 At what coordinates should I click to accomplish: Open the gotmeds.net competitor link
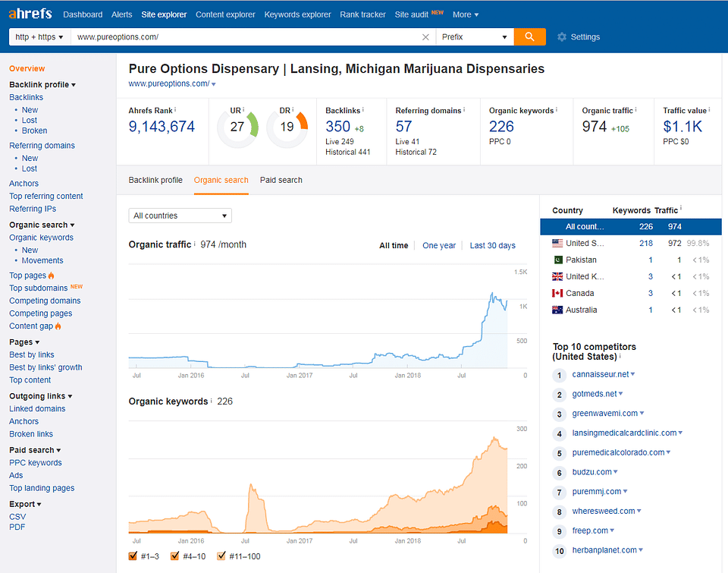pyautogui.click(x=595, y=394)
